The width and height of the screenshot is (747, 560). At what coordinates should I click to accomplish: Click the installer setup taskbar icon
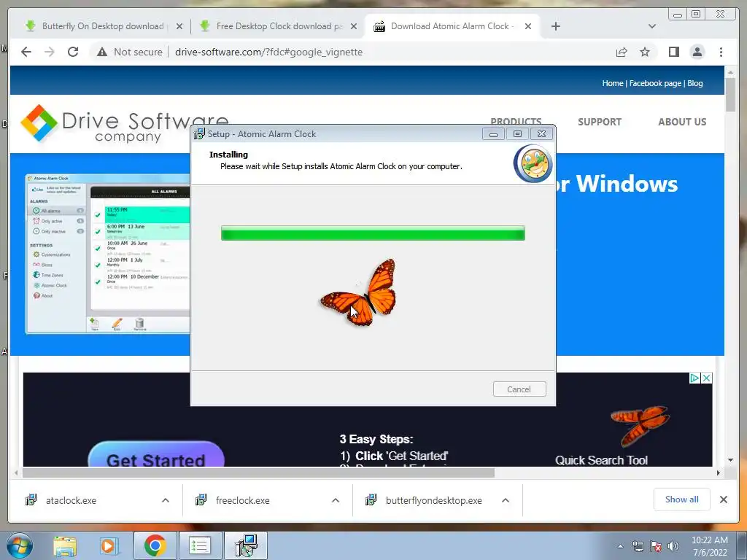247,545
